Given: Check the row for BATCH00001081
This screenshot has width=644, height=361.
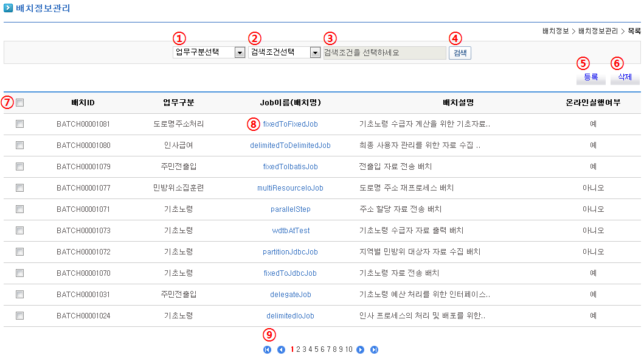Looking at the screenshot, I should coord(20,124).
